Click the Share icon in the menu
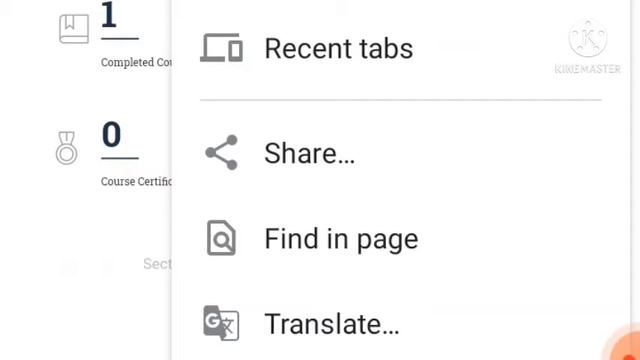This screenshot has width=640, height=360. [221, 152]
